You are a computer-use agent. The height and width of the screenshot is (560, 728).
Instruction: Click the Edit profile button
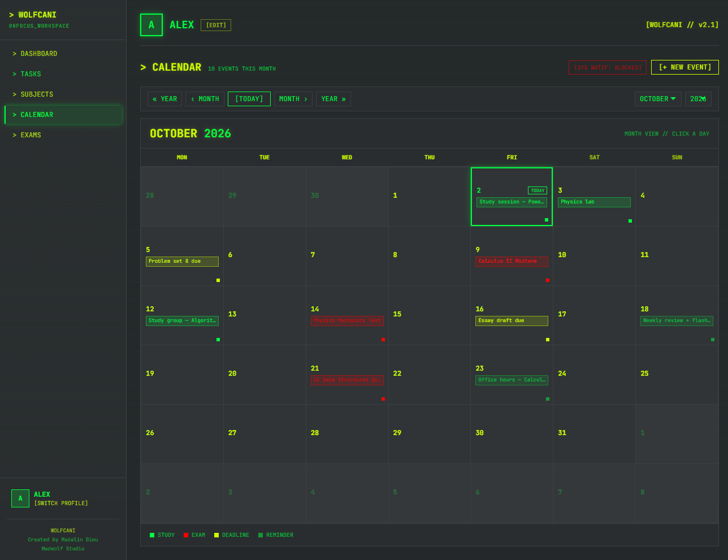coord(216,25)
